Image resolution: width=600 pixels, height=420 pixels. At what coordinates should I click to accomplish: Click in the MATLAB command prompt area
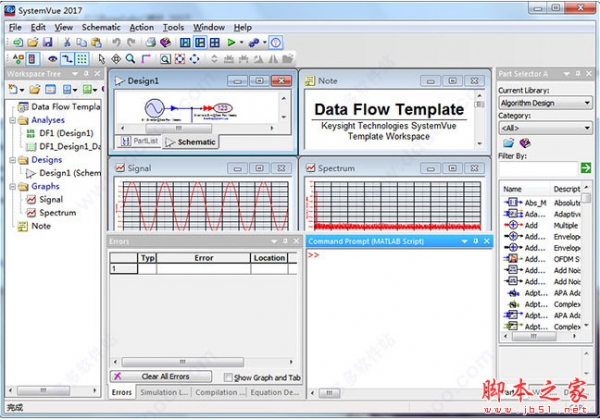[398, 317]
